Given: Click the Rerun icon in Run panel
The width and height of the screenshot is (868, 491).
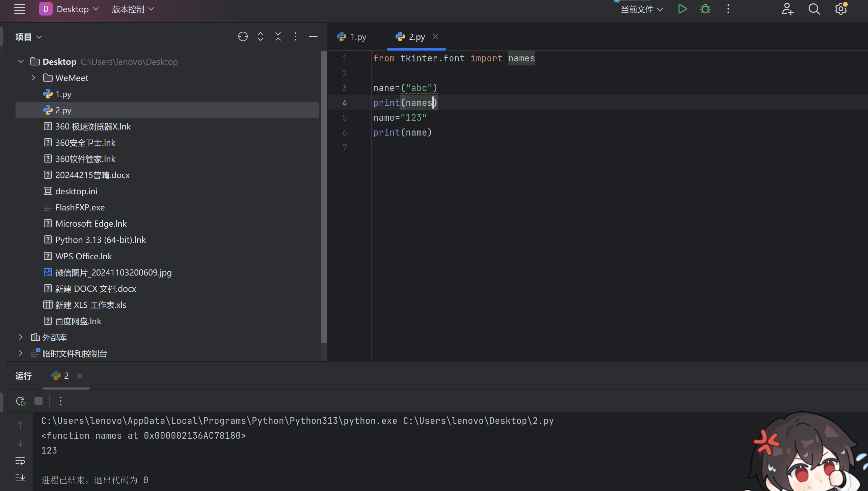Looking at the screenshot, I should coord(21,401).
